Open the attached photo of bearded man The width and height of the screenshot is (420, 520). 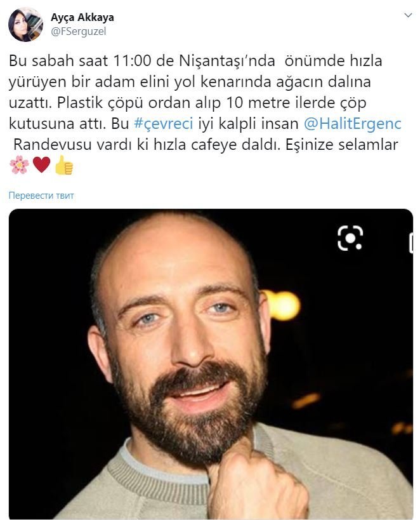[211, 364]
